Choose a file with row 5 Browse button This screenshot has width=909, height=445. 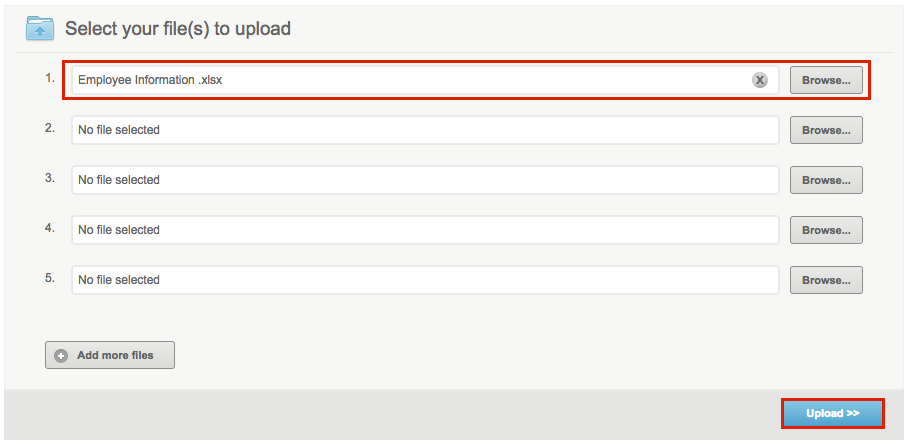[x=826, y=280]
